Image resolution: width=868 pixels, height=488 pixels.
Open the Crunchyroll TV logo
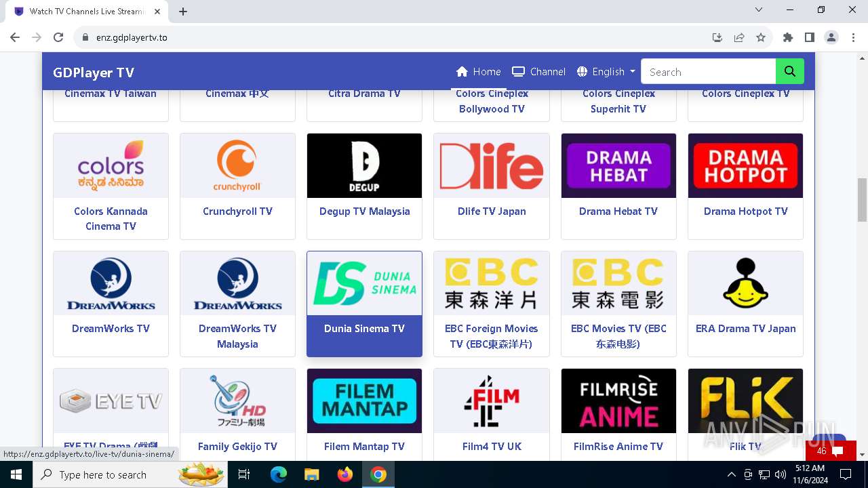click(237, 165)
